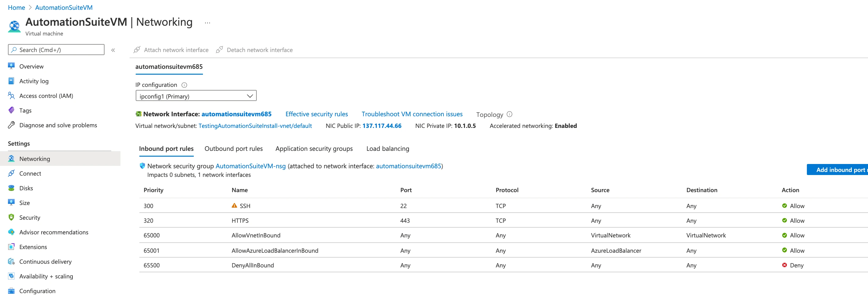Open Application security groups tab

[314, 148]
